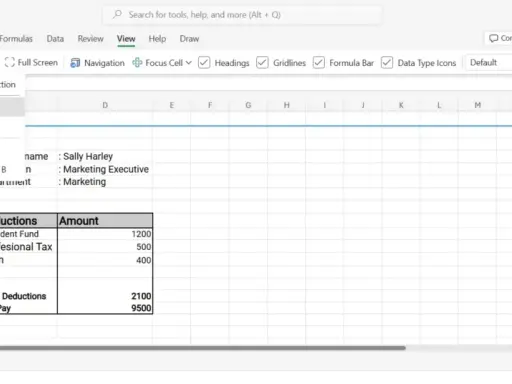Click the cell with value 400
Image resolution: width=512 pixels, height=384 pixels.
click(x=105, y=260)
